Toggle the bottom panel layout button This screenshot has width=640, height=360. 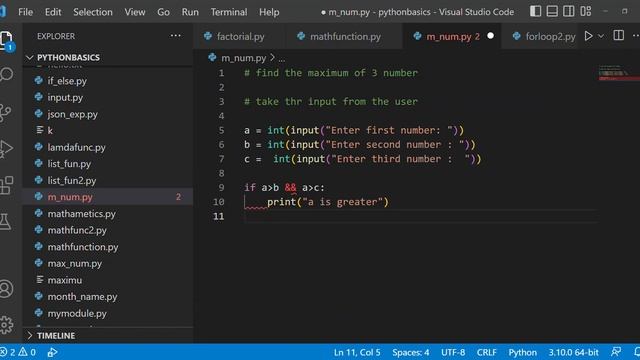pyautogui.click(x=552, y=11)
